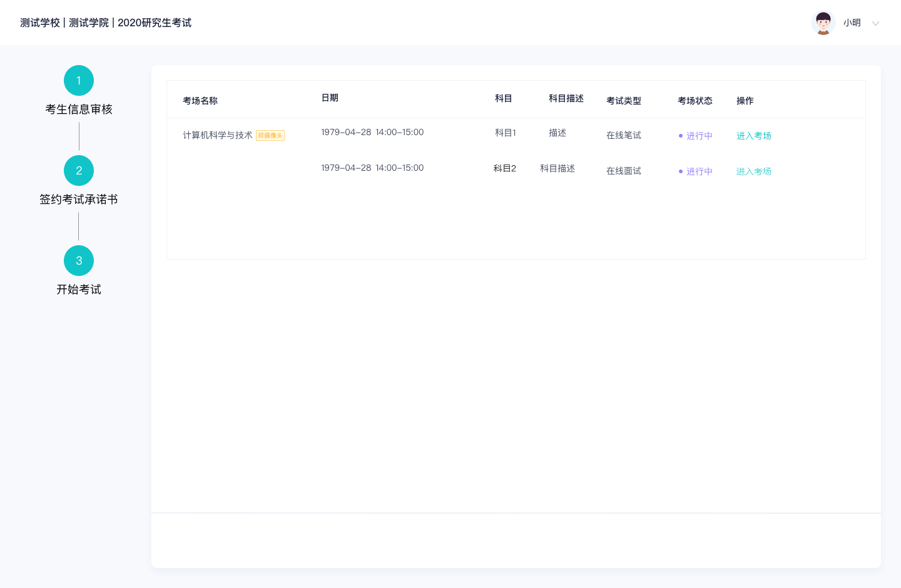Select the step 3 circle icon
This screenshot has width=901, height=588.
[79, 261]
